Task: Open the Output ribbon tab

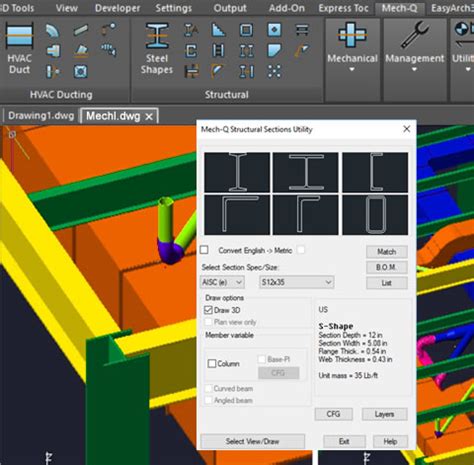Action: tap(230, 8)
